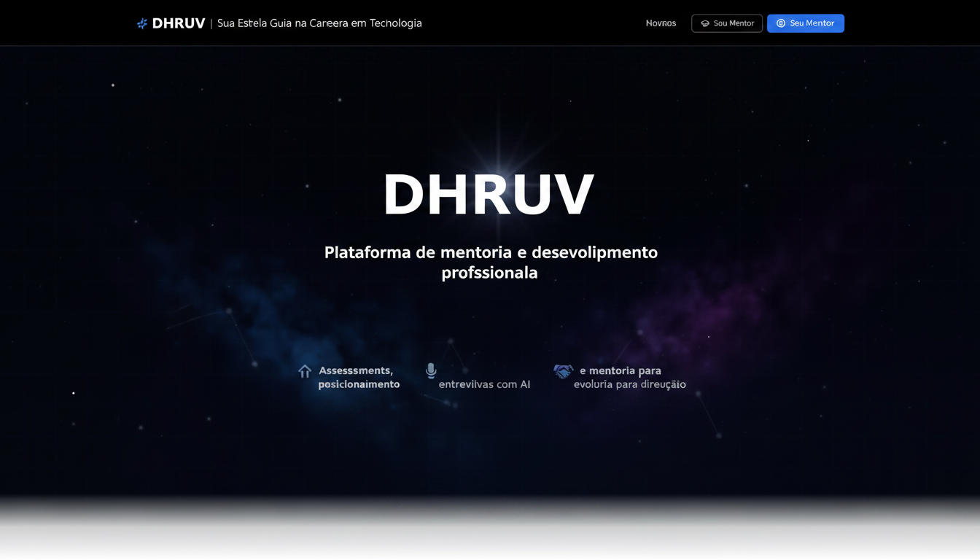Click the "e mentoria para" feature text
This screenshot has width=980, height=560.
click(621, 370)
